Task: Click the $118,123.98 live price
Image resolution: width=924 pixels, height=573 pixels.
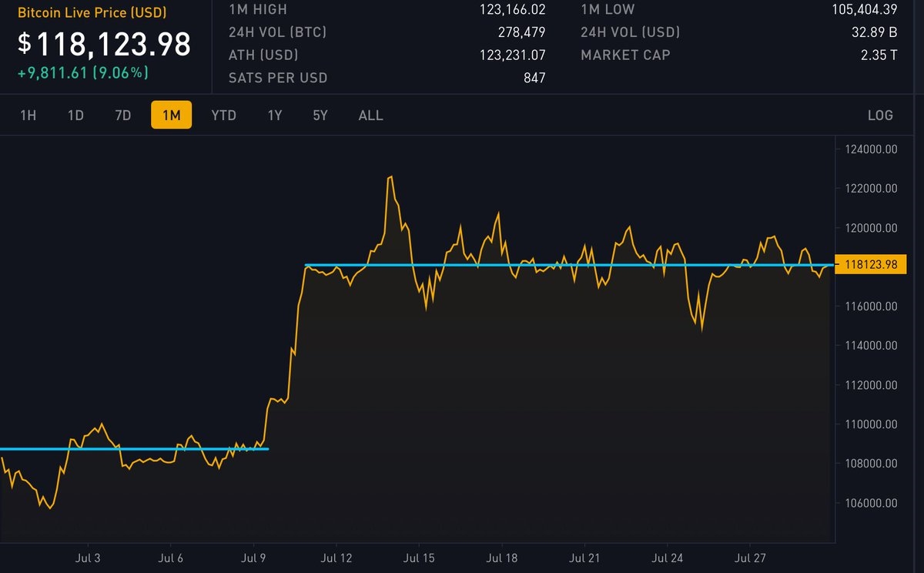Action: coord(105,44)
